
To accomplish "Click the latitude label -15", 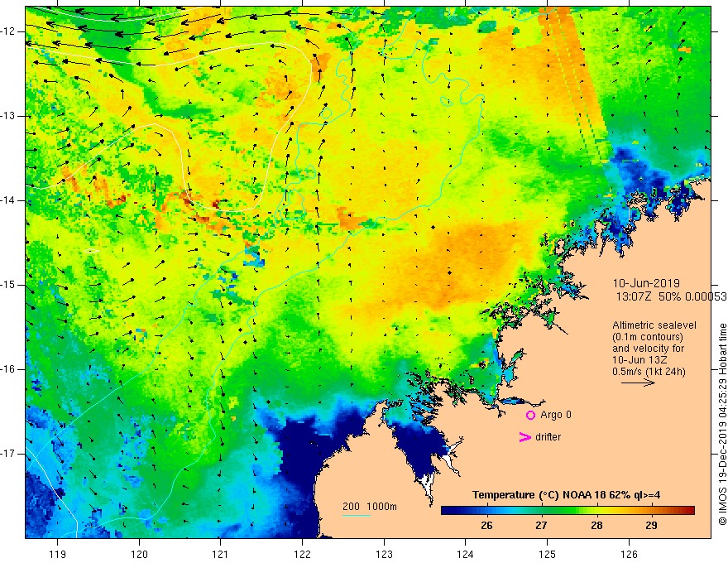I will click(8, 285).
